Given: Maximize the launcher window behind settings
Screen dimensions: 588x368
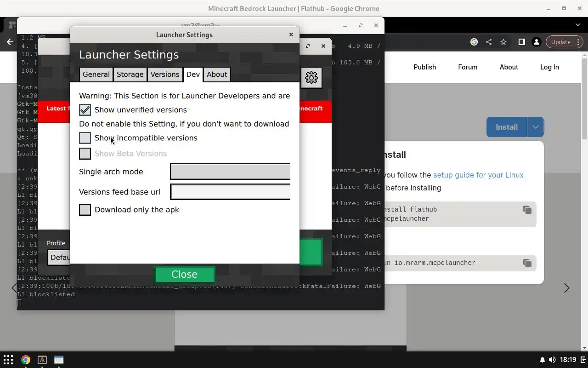Looking at the screenshot, I should (x=308, y=46).
